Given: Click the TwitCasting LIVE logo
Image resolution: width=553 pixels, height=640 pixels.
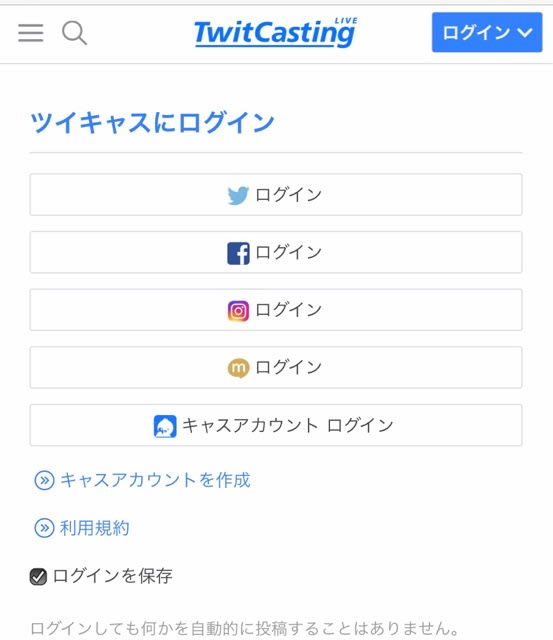Looking at the screenshot, I should point(276,32).
